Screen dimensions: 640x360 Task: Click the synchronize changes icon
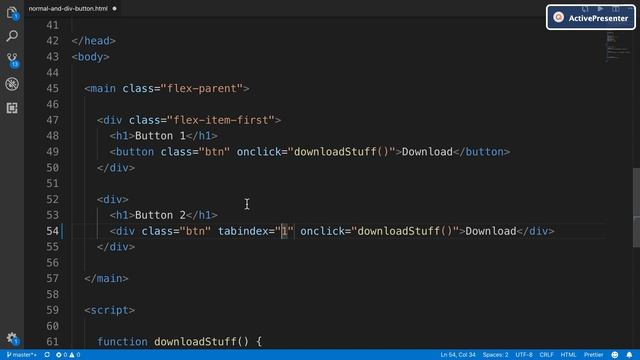[x=47, y=355]
